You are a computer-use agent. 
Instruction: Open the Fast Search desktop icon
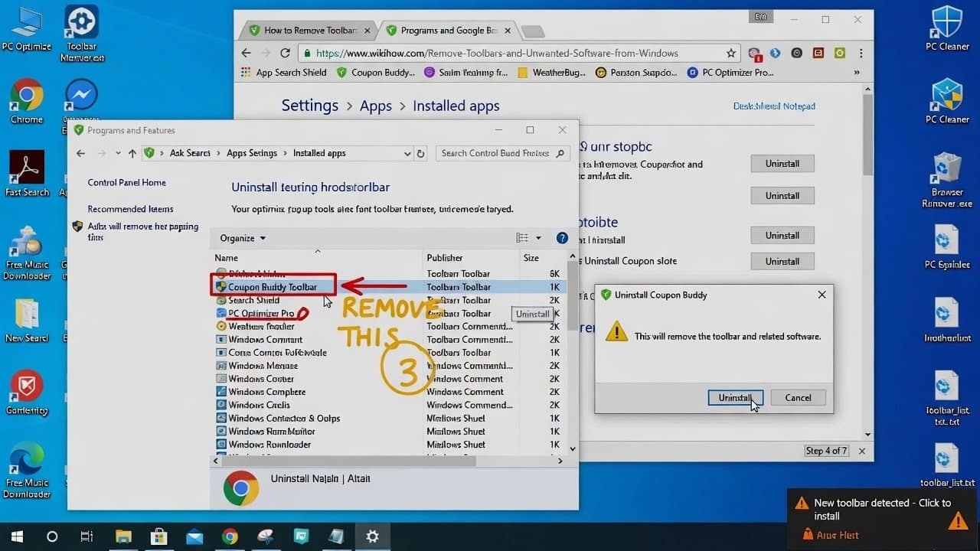pos(26,174)
